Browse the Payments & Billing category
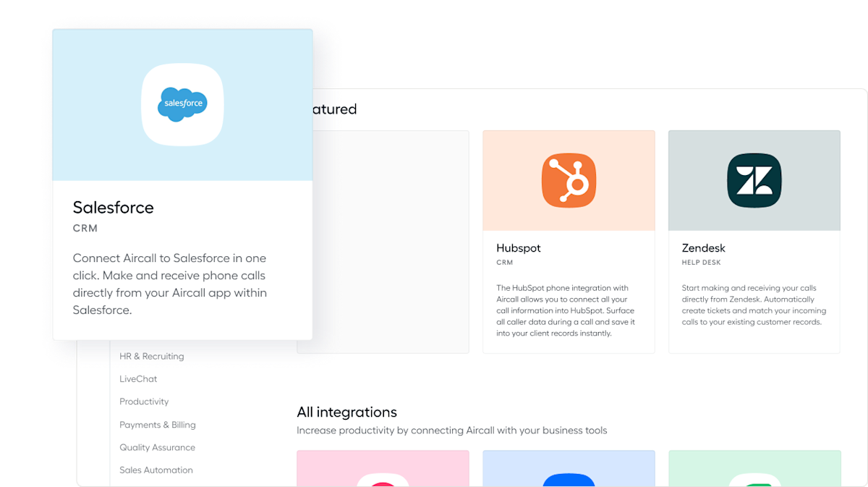The image size is (868, 487). click(x=158, y=425)
